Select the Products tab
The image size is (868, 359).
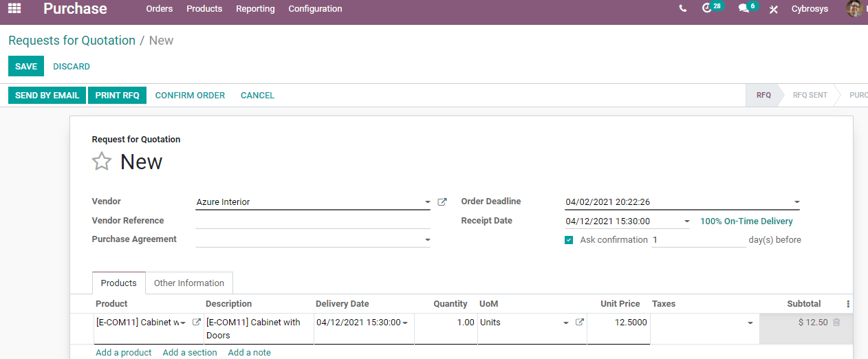click(x=119, y=283)
